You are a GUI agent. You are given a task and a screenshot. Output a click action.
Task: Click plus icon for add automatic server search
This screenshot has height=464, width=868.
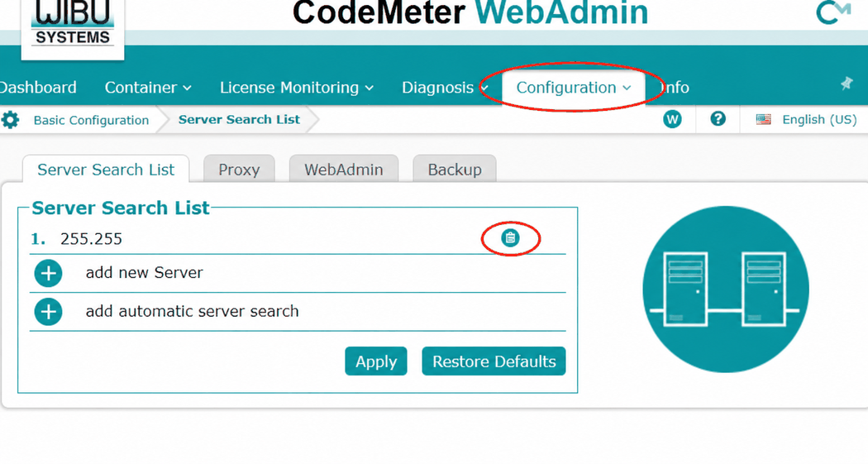[x=48, y=311]
